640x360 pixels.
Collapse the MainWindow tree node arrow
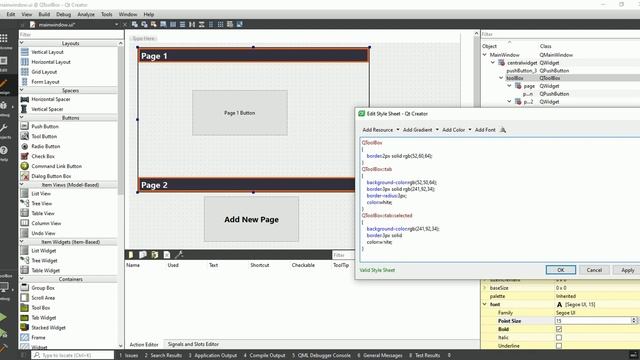click(x=484, y=55)
